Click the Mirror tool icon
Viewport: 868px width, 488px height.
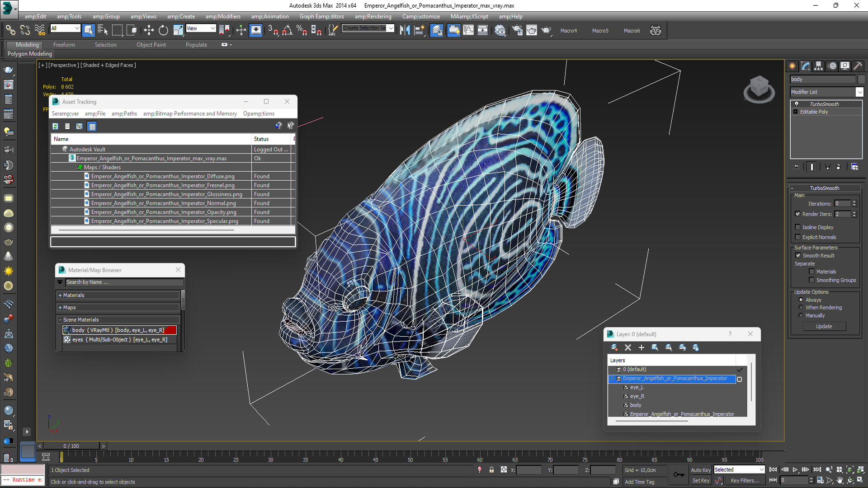tap(405, 30)
